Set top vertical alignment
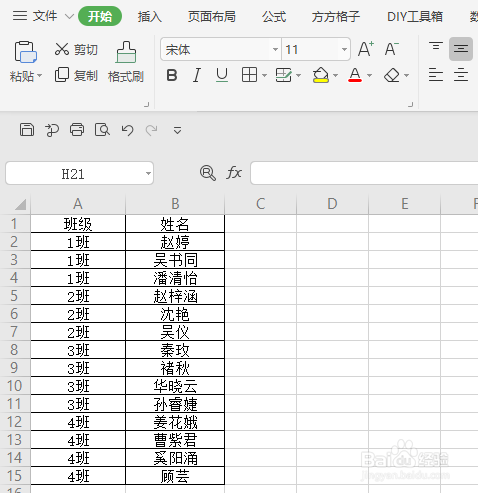 click(x=436, y=47)
